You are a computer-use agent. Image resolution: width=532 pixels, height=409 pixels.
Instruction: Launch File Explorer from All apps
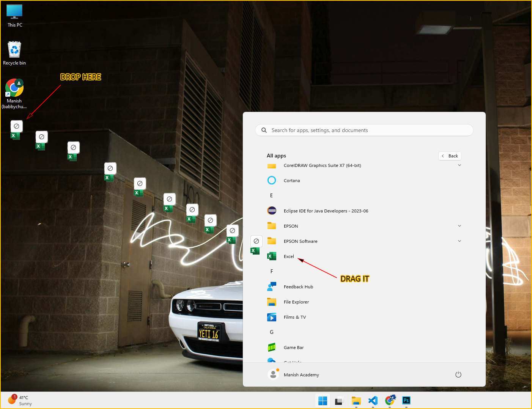pos(296,302)
